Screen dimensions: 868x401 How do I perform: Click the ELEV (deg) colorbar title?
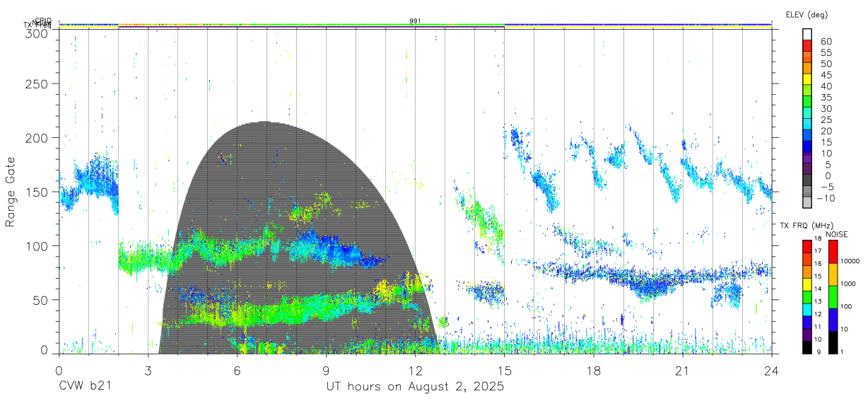click(807, 14)
